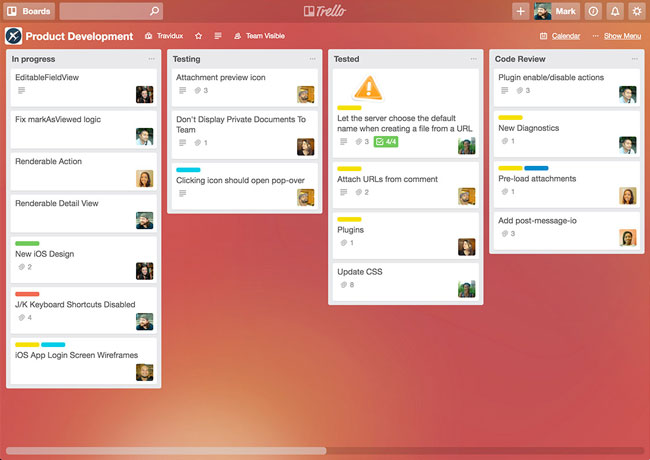Click attachment icon on Plugins card
The height and width of the screenshot is (460, 650).
tap(344, 243)
